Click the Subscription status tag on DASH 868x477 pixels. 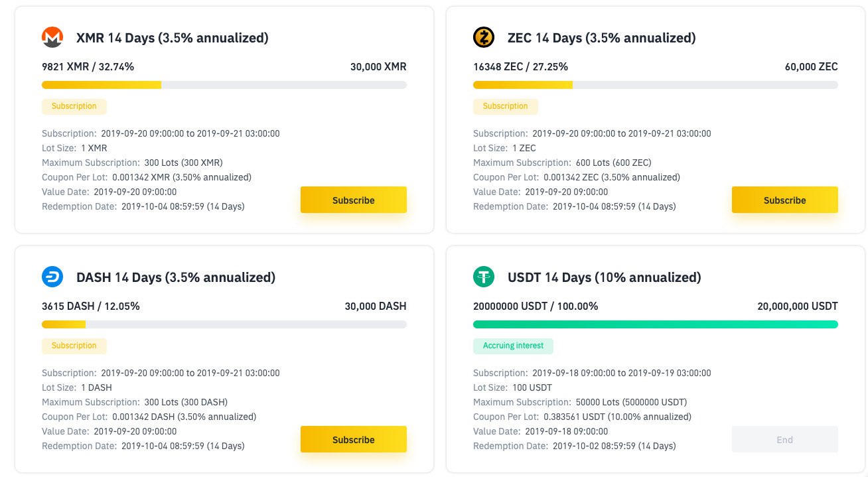click(74, 346)
